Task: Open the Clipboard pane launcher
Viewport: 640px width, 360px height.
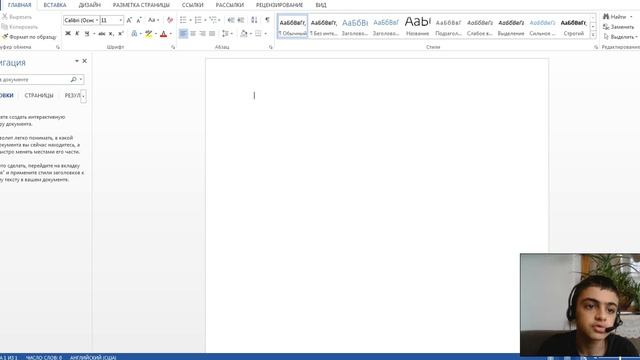Action: click(58, 47)
